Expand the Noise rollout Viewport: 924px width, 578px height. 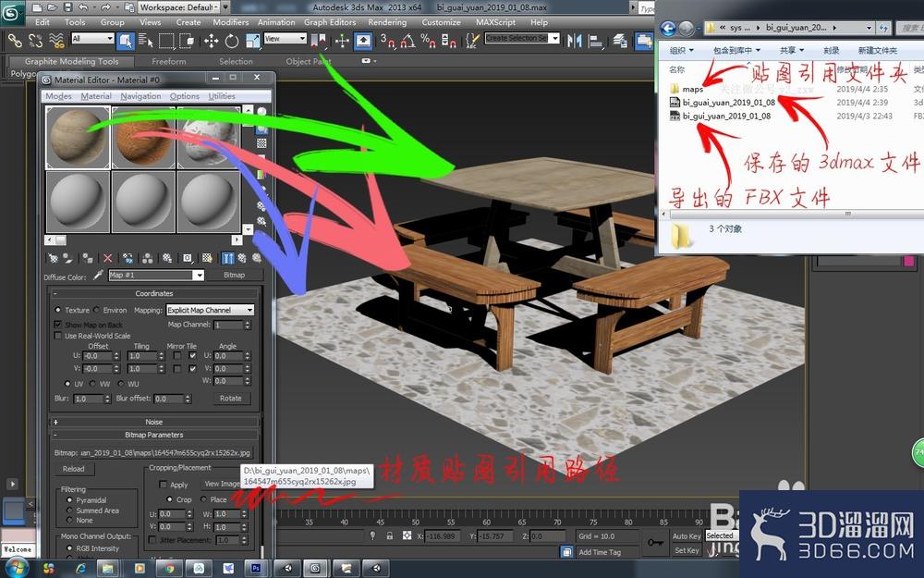click(154, 422)
